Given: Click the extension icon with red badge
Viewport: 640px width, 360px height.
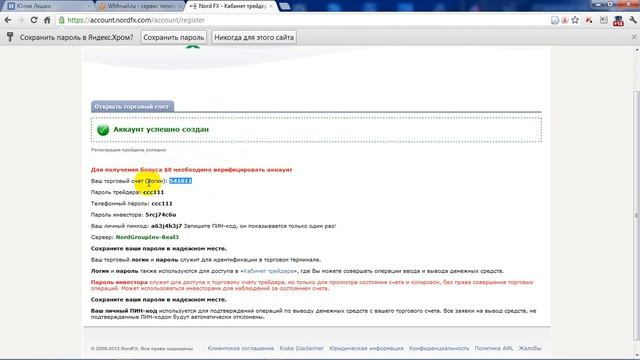Looking at the screenshot, I should tap(618, 20).
